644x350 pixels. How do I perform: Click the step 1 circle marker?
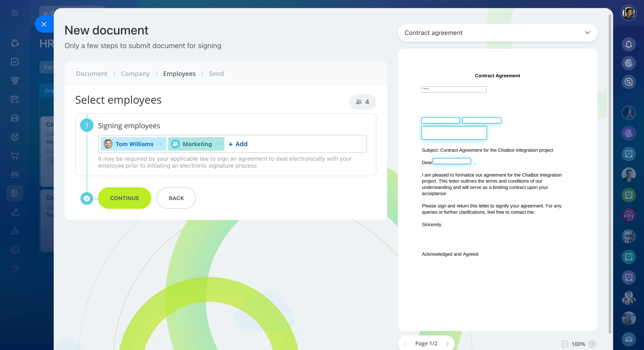point(87,125)
